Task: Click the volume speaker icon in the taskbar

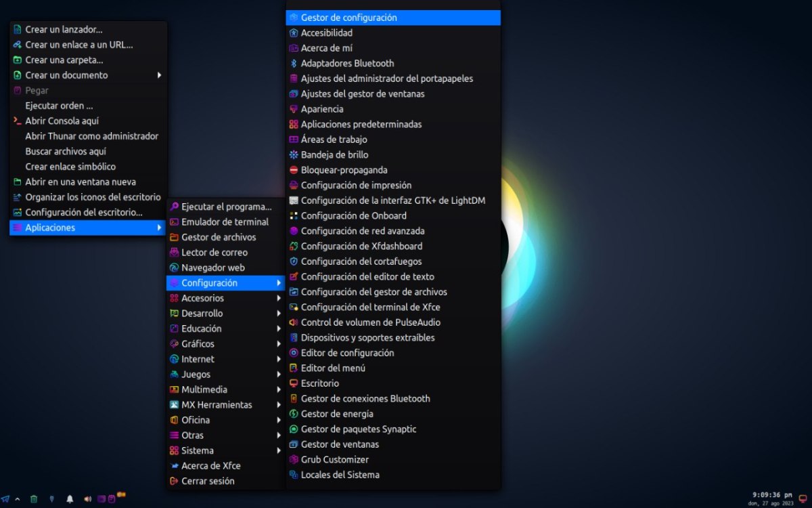Action: tap(87, 499)
